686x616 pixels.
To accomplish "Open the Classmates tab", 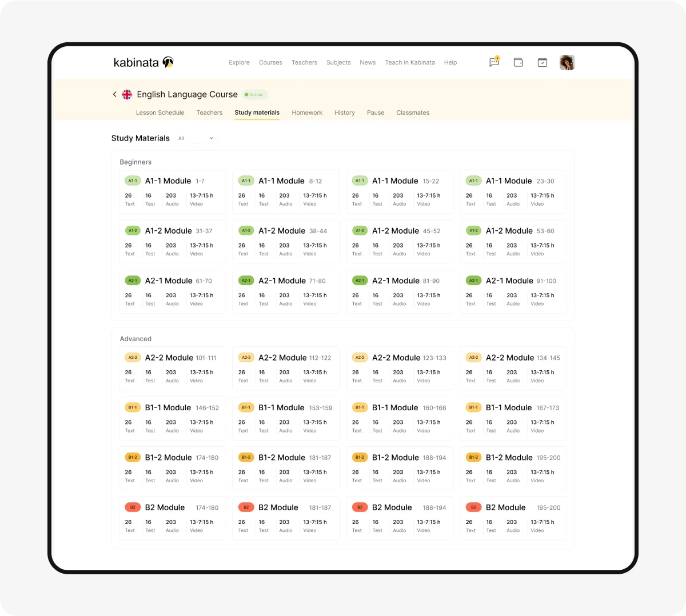I will click(413, 113).
